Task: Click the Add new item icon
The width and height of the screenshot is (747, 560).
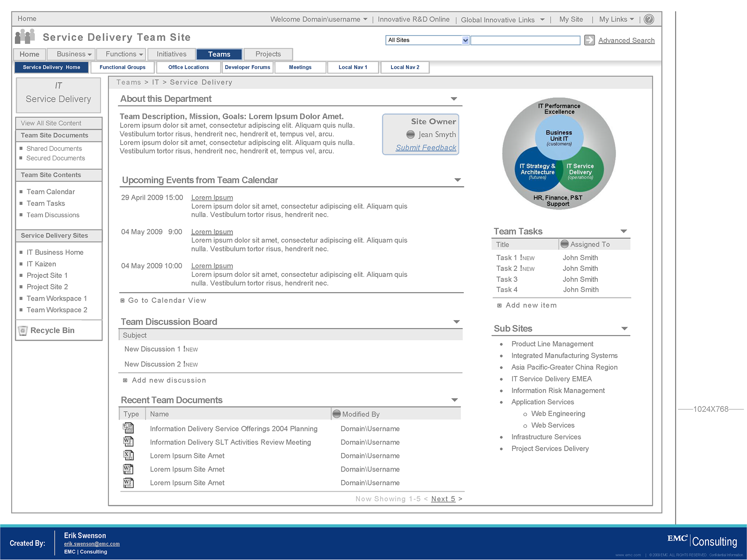Action: tap(500, 306)
